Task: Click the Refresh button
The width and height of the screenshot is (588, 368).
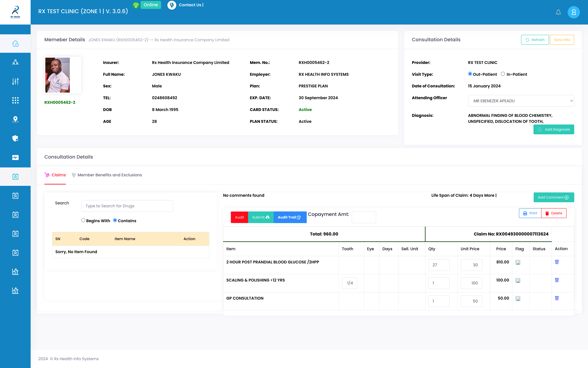Action: pos(535,40)
